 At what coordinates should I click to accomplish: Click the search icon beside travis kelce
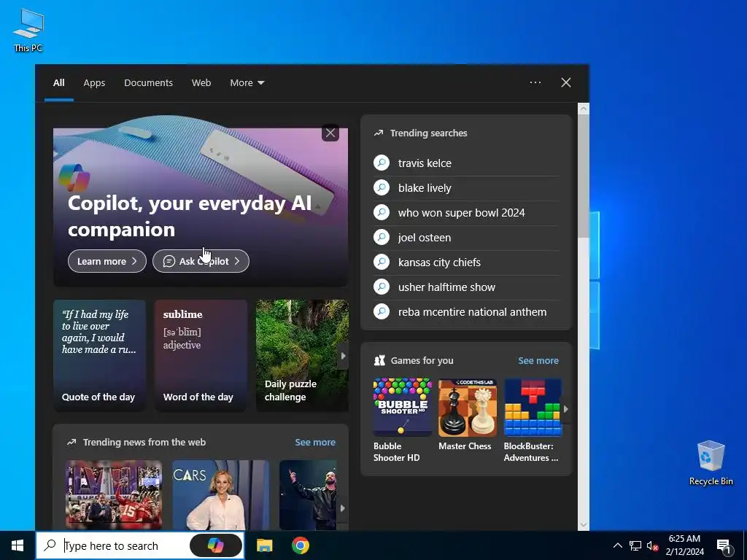coord(382,163)
